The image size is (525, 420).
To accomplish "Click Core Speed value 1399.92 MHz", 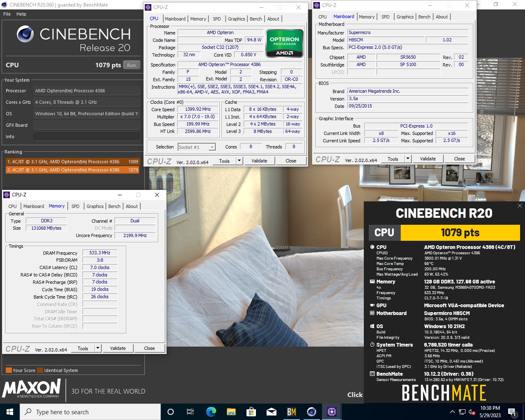I will tap(198, 109).
